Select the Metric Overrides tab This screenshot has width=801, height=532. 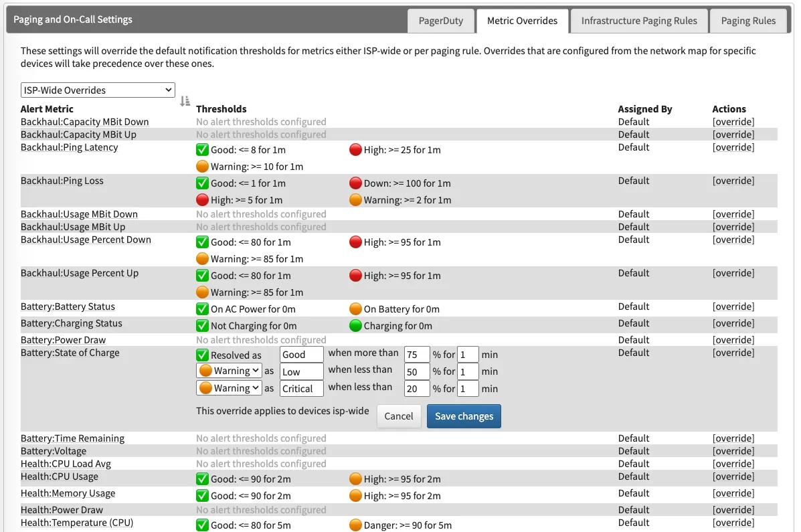pos(522,21)
